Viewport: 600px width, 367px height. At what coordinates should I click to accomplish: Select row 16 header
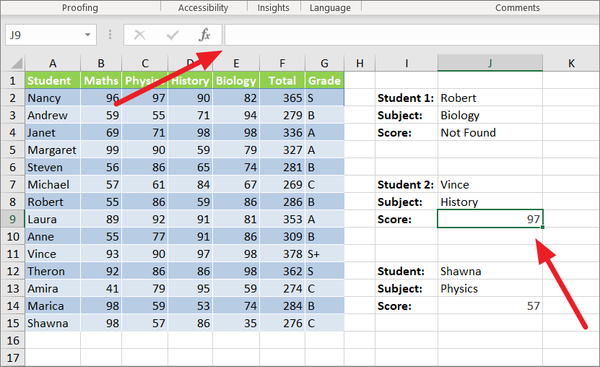(x=13, y=341)
